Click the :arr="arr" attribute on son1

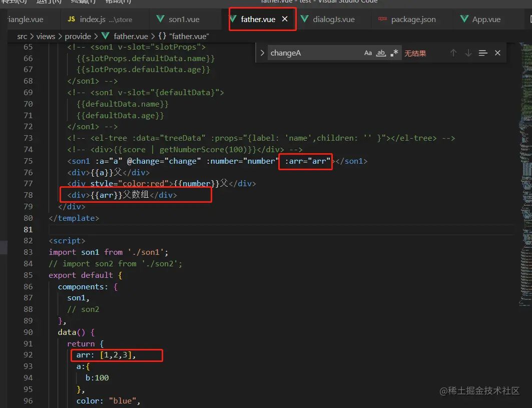click(307, 161)
